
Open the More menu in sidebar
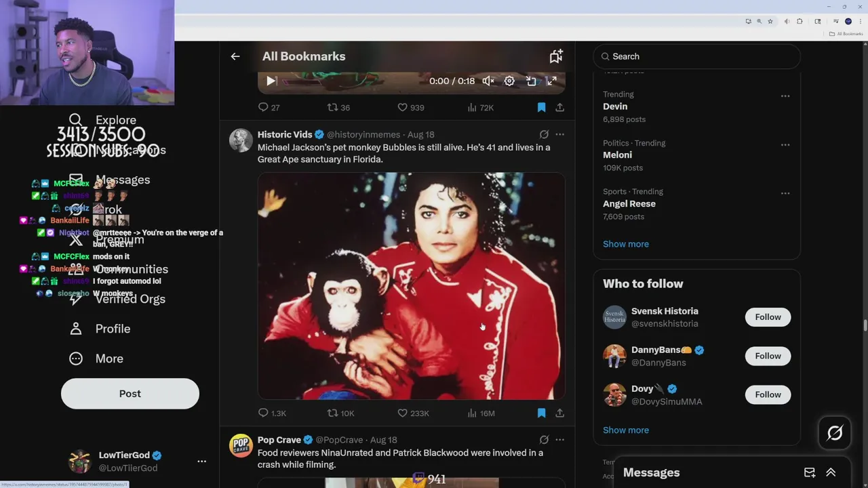[96, 359]
